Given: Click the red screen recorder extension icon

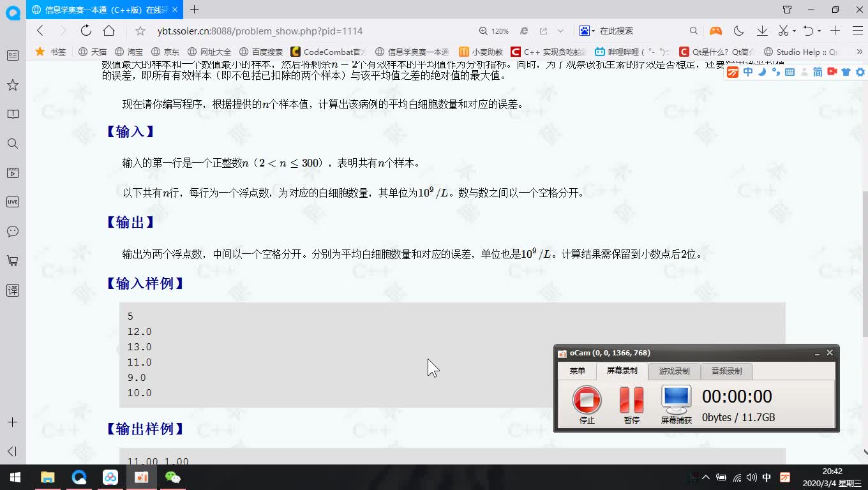Looking at the screenshot, I should coord(831,72).
